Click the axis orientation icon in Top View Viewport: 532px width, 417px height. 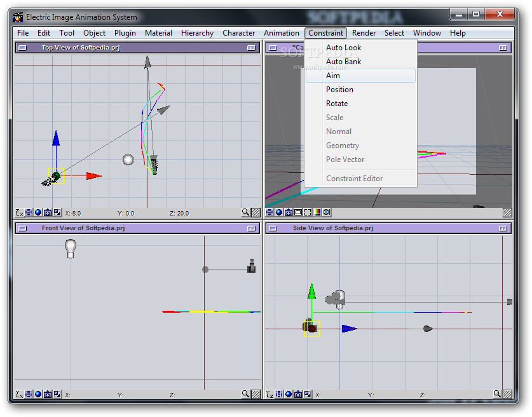(19, 213)
